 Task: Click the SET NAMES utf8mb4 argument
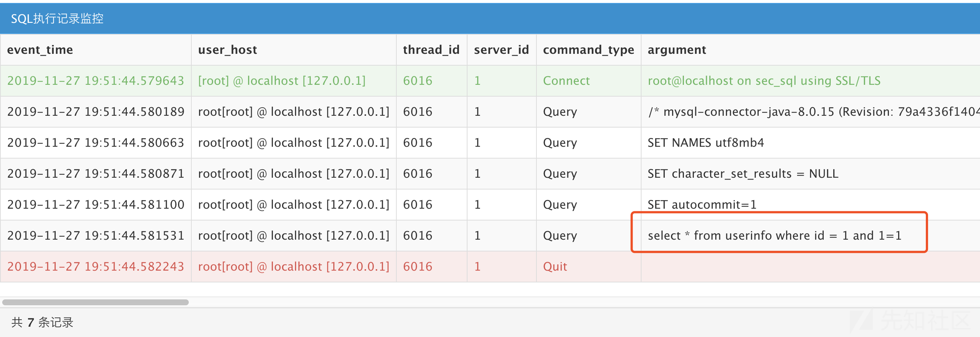pyautogui.click(x=705, y=143)
